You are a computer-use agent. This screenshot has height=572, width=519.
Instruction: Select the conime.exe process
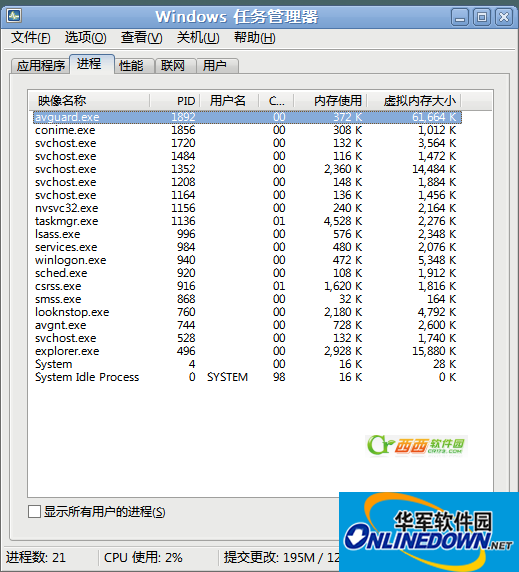(247, 130)
